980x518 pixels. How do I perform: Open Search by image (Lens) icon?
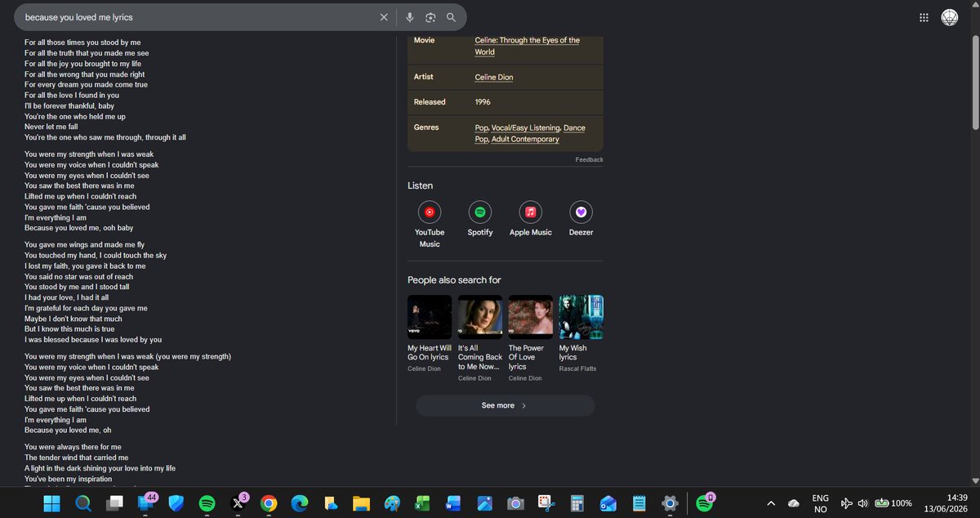[430, 17]
